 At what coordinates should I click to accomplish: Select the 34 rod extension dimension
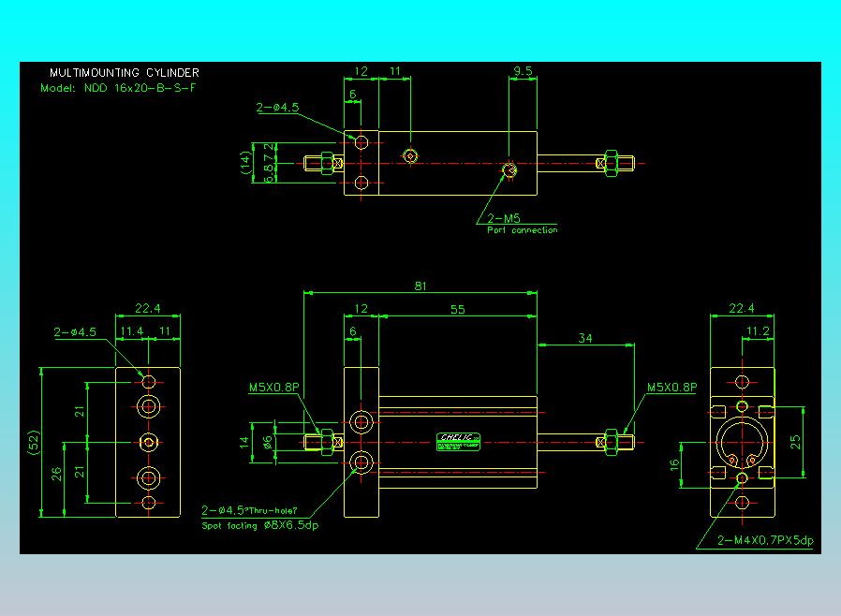[x=585, y=338]
